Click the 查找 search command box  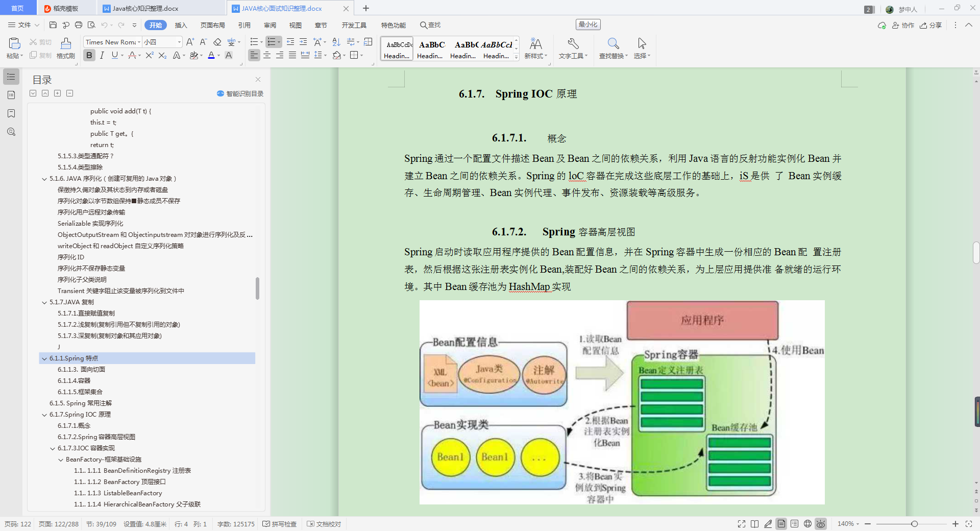430,25
